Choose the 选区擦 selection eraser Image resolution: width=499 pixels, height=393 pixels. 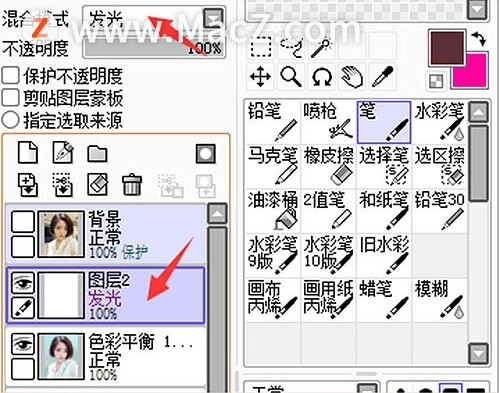(439, 166)
